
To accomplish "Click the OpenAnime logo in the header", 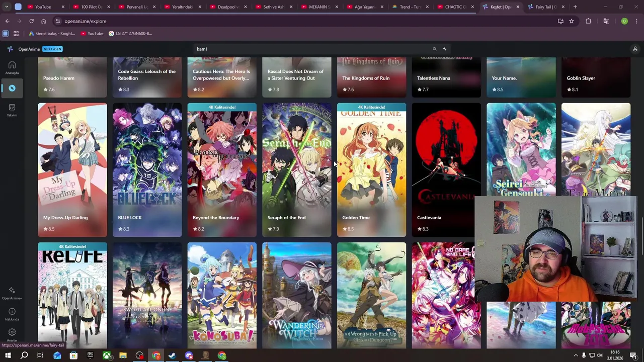I will point(10,49).
